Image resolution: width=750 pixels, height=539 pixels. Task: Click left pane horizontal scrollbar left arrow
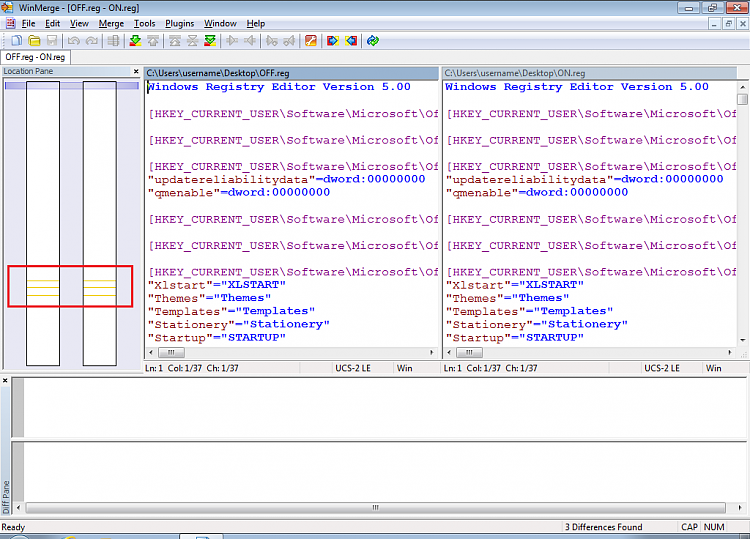pos(151,352)
